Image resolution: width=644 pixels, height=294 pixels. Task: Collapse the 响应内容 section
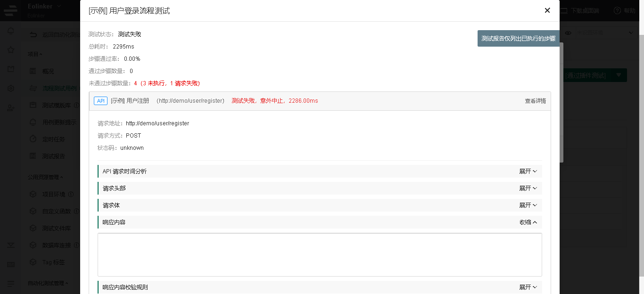pos(528,222)
